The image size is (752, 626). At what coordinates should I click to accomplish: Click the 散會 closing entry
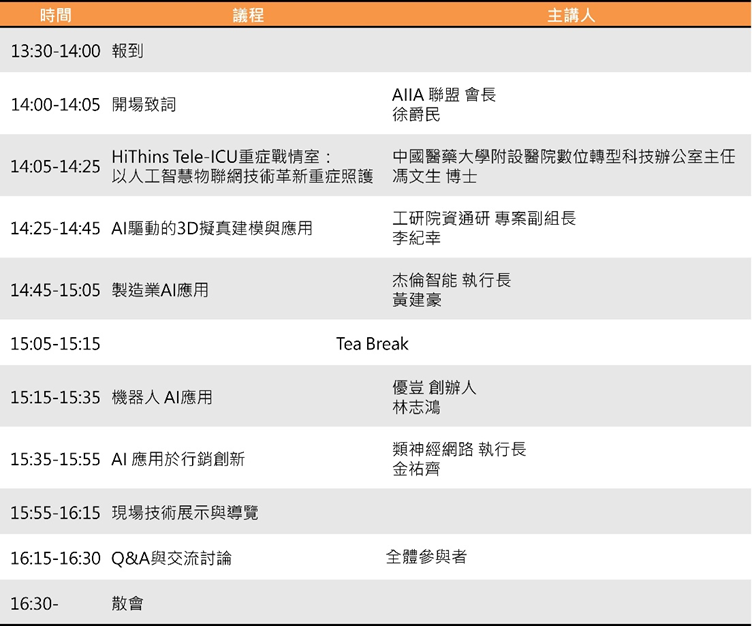(128, 604)
